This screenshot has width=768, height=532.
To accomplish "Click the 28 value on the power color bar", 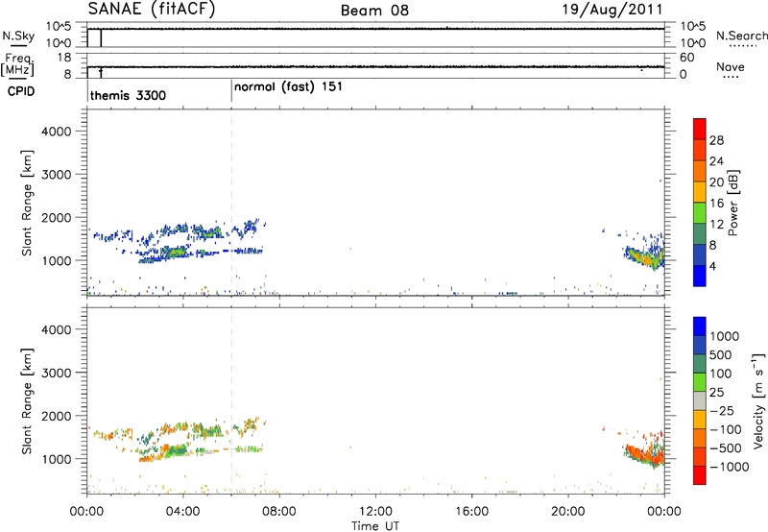I will 716,140.
